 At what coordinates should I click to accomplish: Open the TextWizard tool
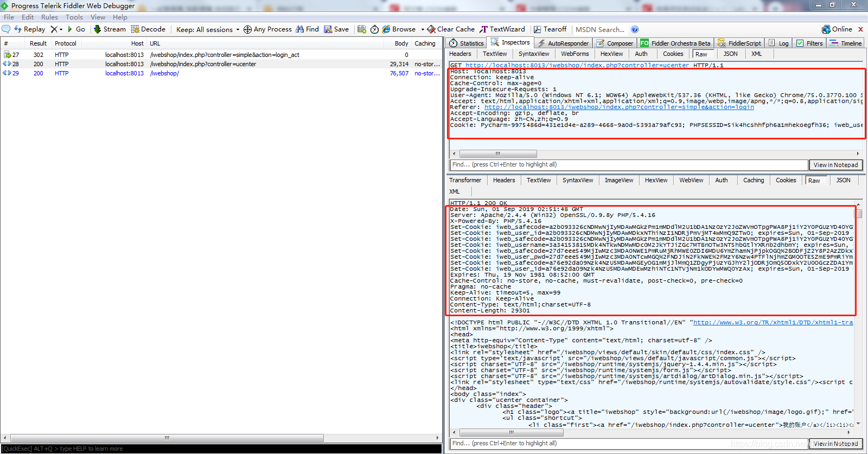502,29
